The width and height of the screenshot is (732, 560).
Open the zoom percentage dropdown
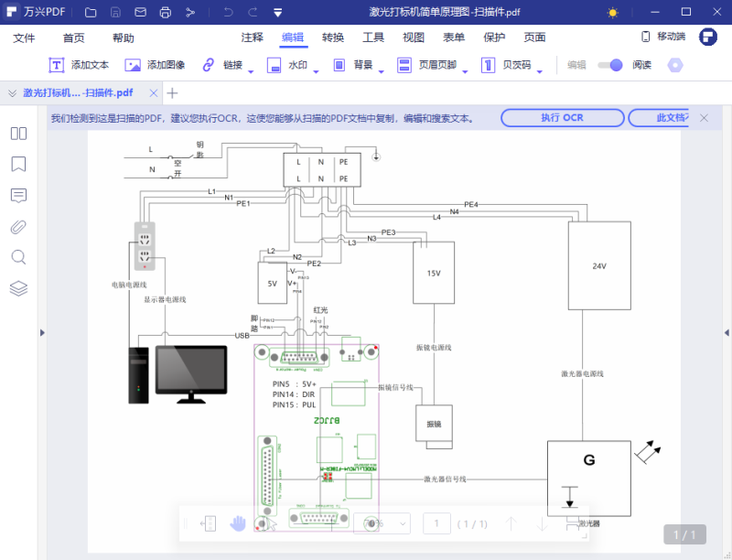pos(403,524)
